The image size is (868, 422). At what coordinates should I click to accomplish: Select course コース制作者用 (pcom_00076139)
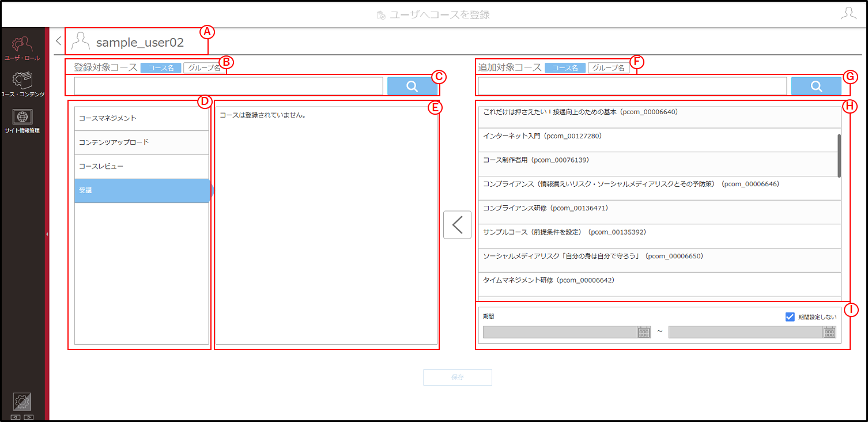tap(658, 164)
